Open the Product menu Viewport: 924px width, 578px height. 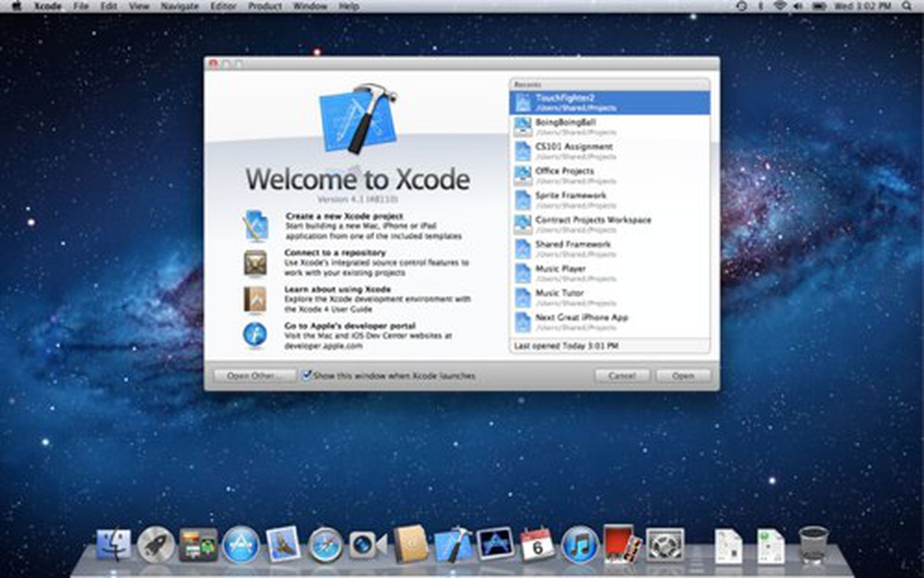(264, 6)
